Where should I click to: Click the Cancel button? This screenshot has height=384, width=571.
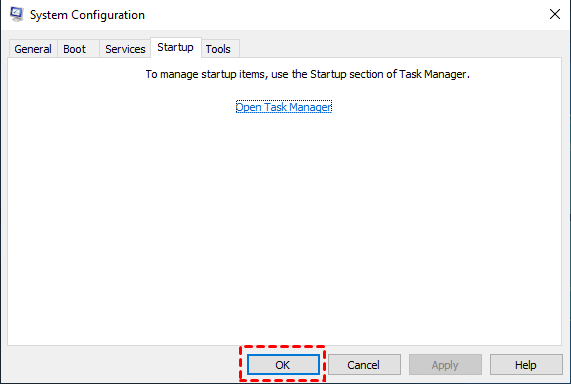point(364,364)
